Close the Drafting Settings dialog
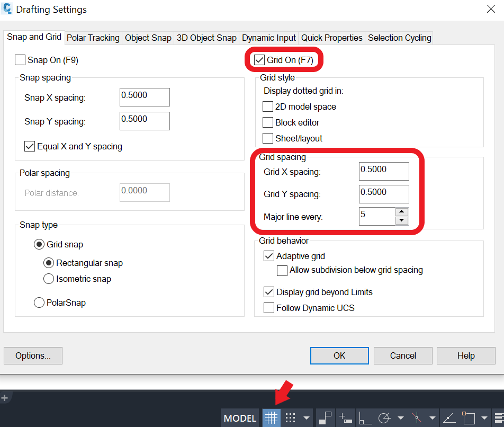Screen dimensions: 504x427 pos(491,8)
